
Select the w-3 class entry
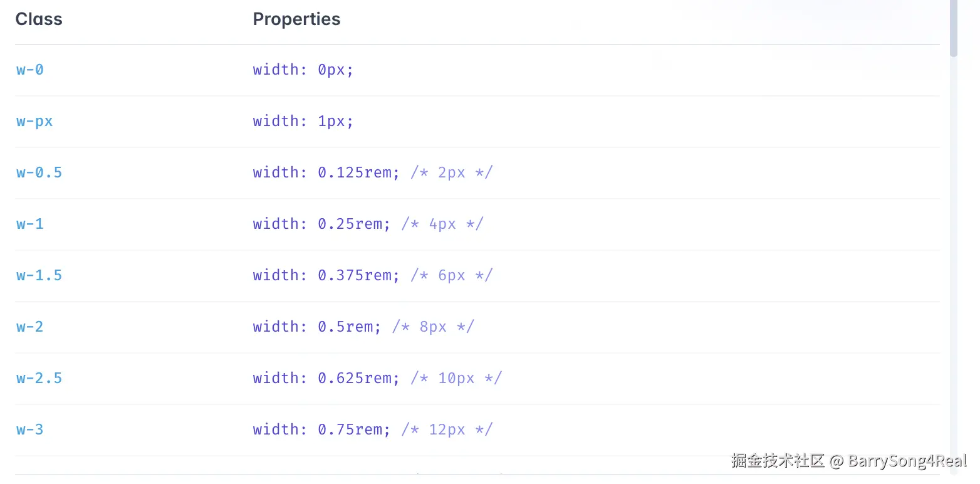[30, 429]
